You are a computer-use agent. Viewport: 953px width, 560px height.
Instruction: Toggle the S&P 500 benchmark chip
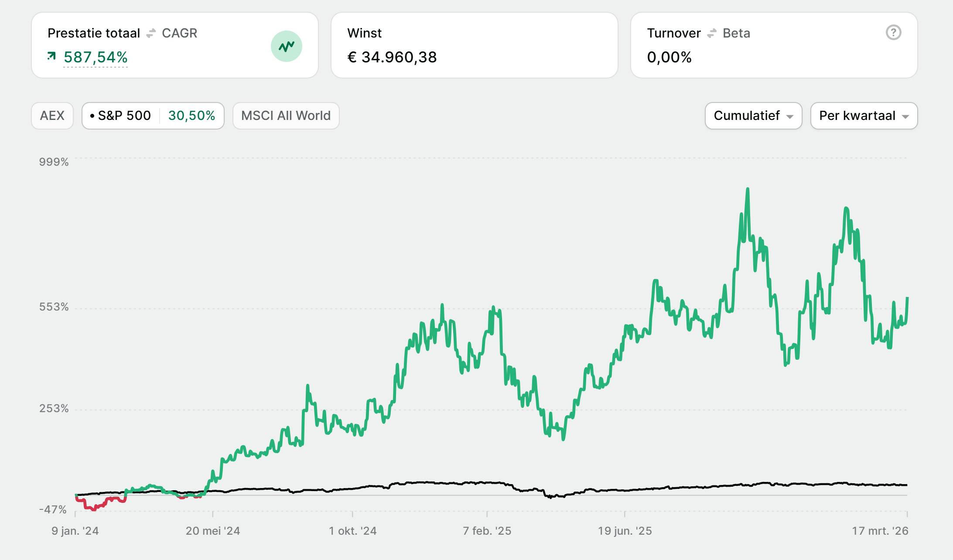click(x=124, y=116)
